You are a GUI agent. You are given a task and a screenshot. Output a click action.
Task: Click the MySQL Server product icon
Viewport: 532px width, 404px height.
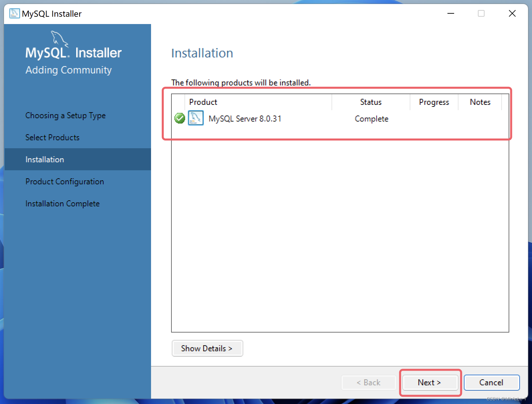pos(196,118)
